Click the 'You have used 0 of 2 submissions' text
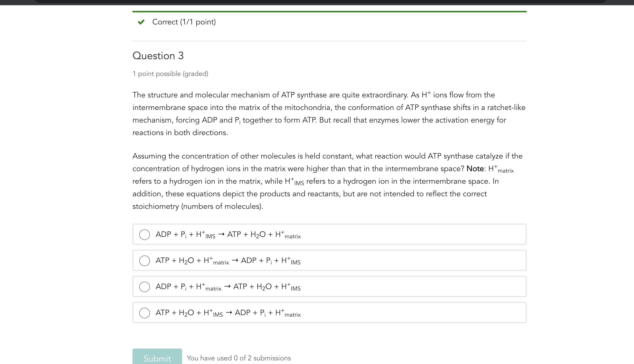 (x=239, y=358)
